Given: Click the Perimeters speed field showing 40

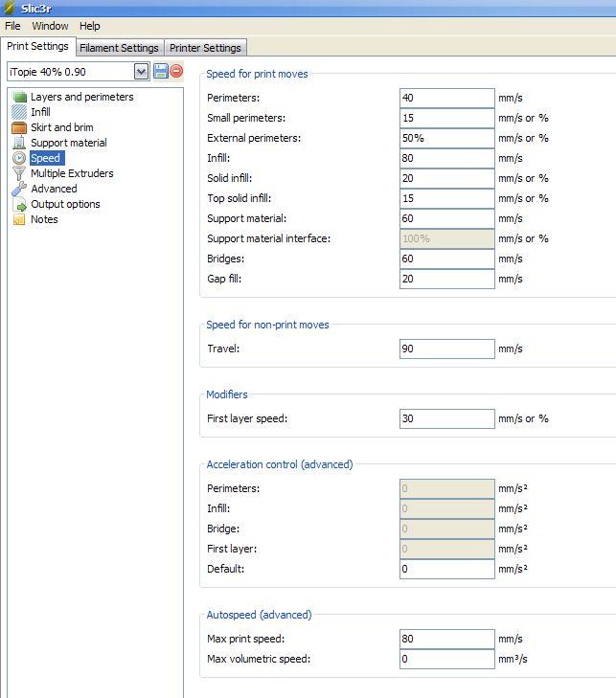Looking at the screenshot, I should pyautogui.click(x=447, y=98).
